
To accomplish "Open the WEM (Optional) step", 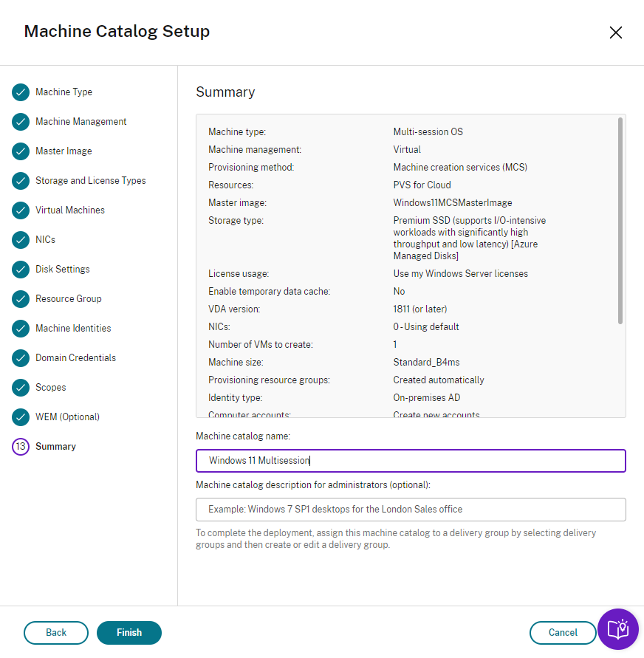I will [x=67, y=417].
